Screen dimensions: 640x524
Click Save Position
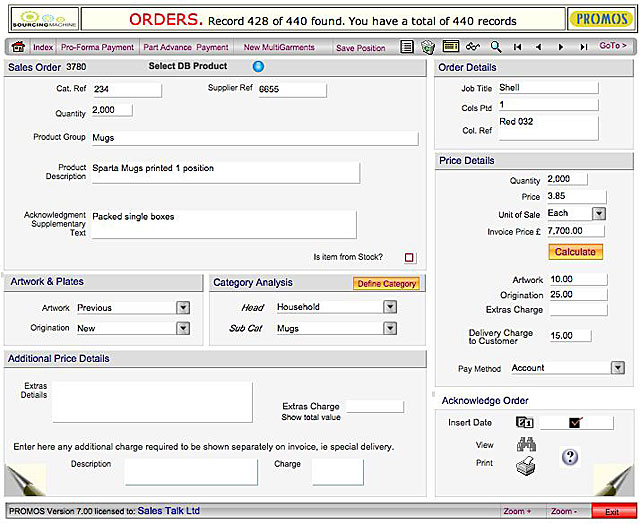(x=360, y=48)
